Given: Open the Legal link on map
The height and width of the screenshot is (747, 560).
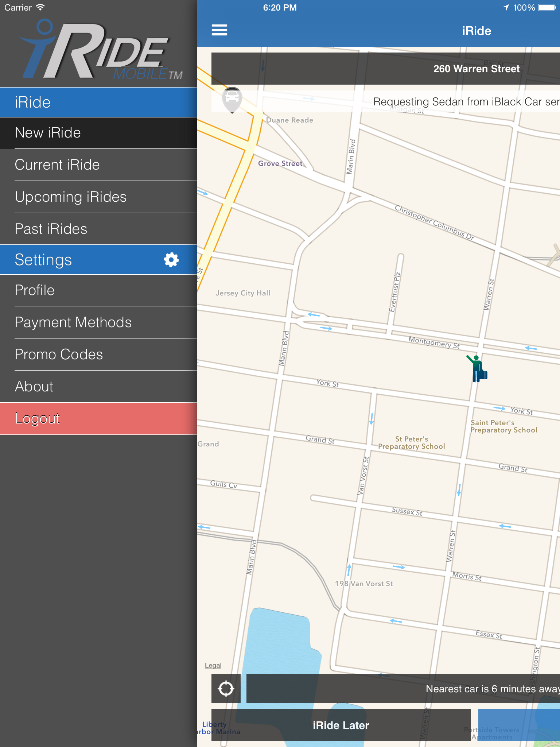Looking at the screenshot, I should tap(213, 665).
